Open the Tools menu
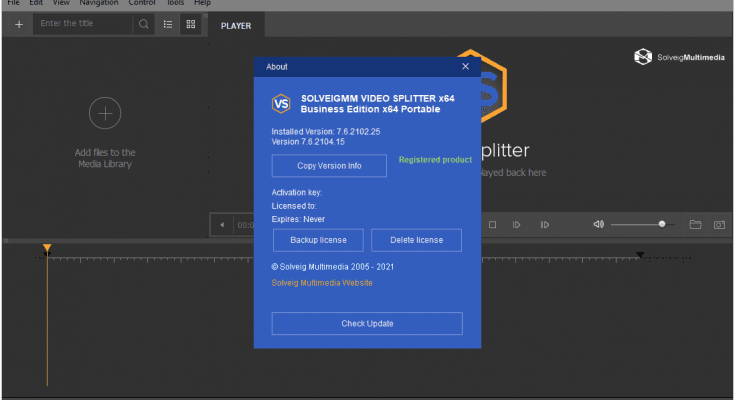The width and height of the screenshot is (735, 400). [175, 3]
